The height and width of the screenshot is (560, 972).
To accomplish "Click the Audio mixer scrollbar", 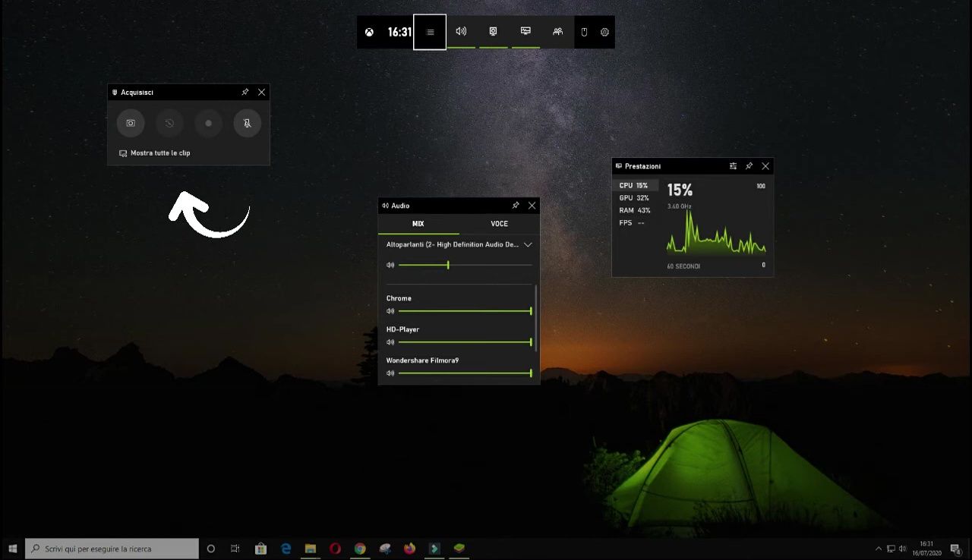I will click(x=536, y=318).
